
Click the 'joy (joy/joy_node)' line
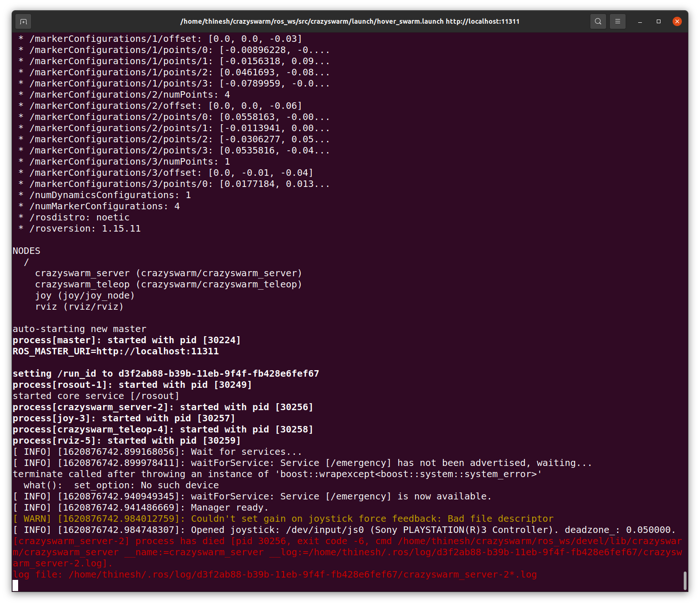click(85, 296)
